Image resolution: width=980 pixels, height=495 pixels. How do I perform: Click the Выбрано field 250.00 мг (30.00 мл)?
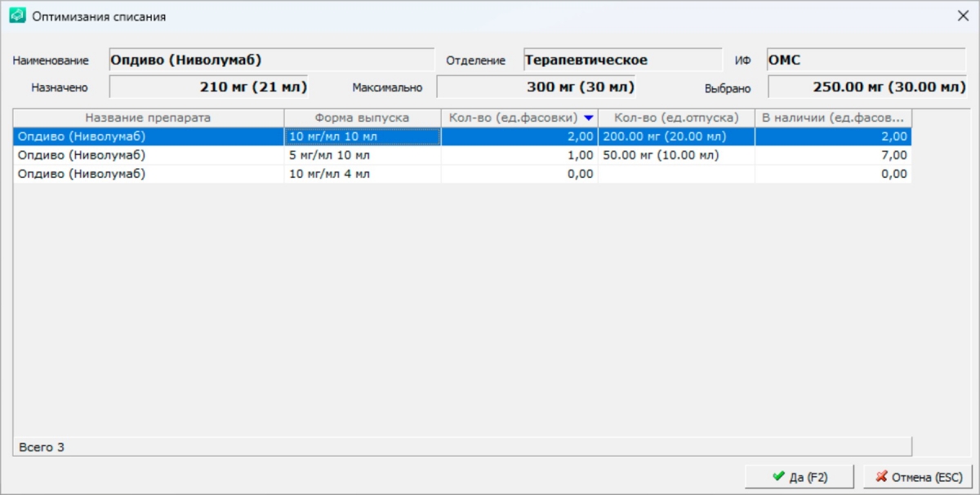click(x=867, y=87)
